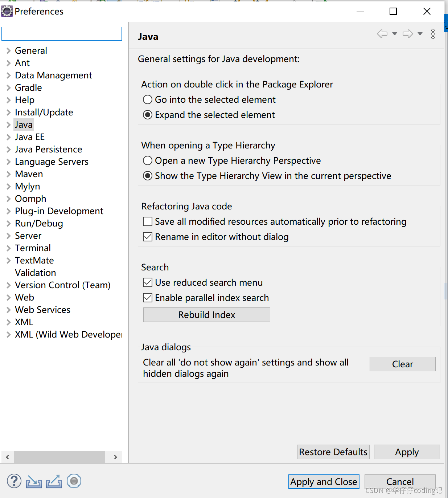The height and width of the screenshot is (498, 448).
Task: Click Apply and Close
Action: pyautogui.click(x=323, y=482)
